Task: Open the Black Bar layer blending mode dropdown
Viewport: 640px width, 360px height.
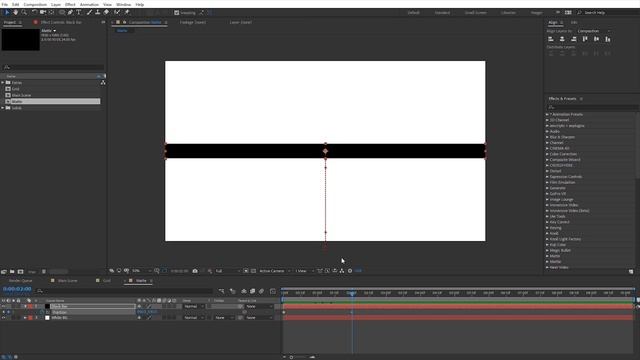Action: coord(193,307)
